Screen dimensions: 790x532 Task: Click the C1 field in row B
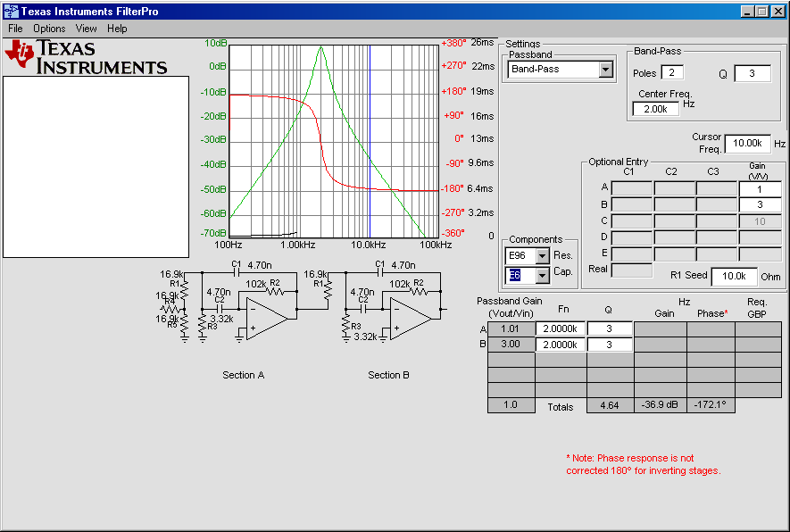click(632, 204)
